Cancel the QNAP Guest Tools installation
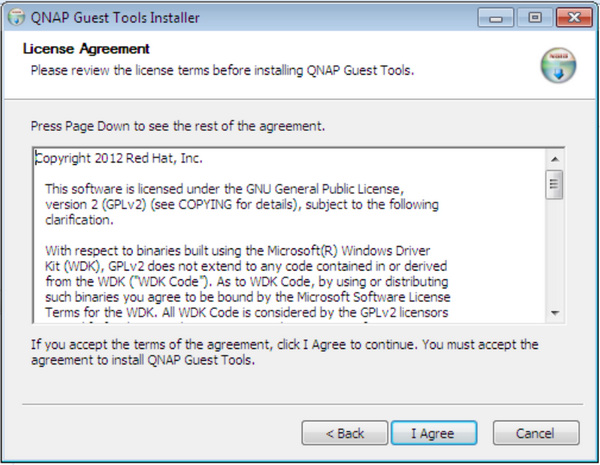 pos(536,433)
